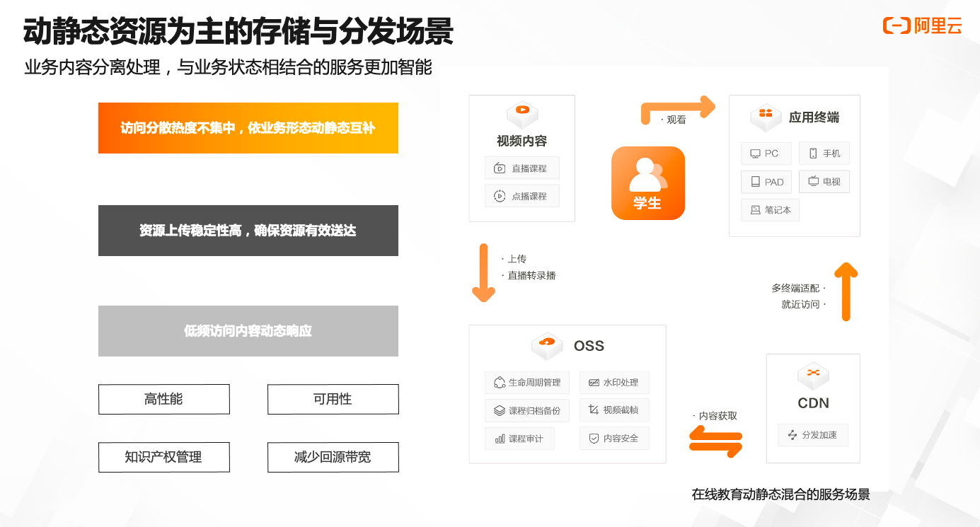
Task: Click the 生命周期管理 cycle icon
Action: pos(500,383)
